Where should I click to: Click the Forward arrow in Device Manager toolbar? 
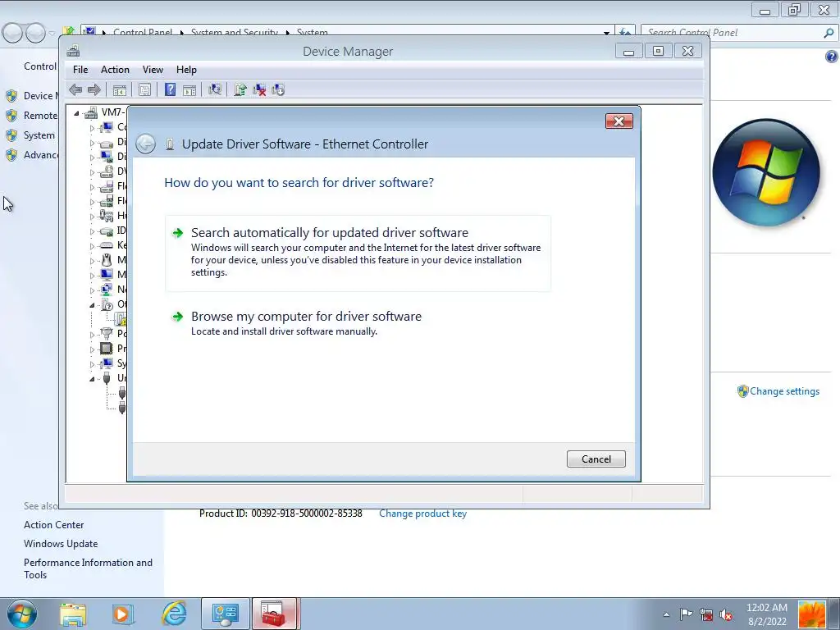pos(94,90)
